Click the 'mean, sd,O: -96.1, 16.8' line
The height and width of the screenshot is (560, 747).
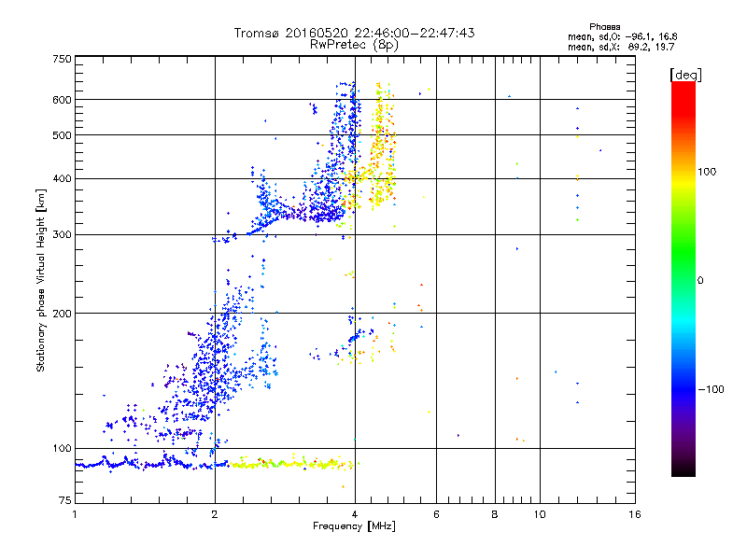coord(622,36)
